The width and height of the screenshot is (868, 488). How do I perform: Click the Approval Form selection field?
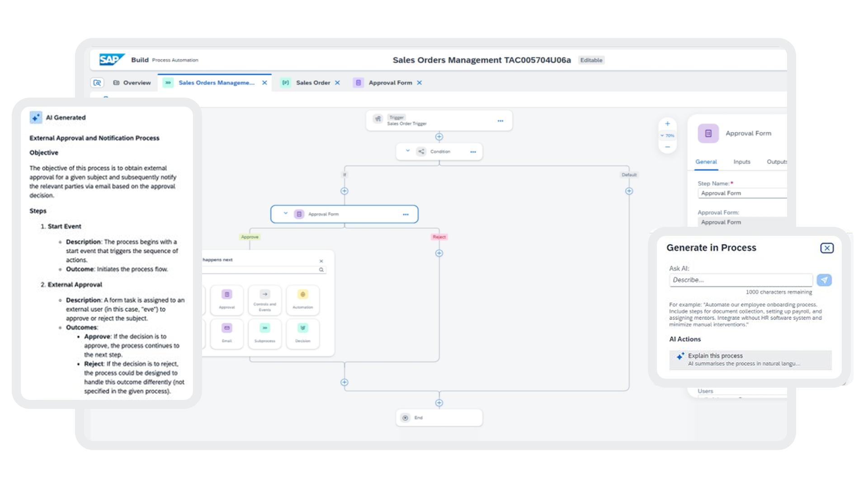[742, 222]
